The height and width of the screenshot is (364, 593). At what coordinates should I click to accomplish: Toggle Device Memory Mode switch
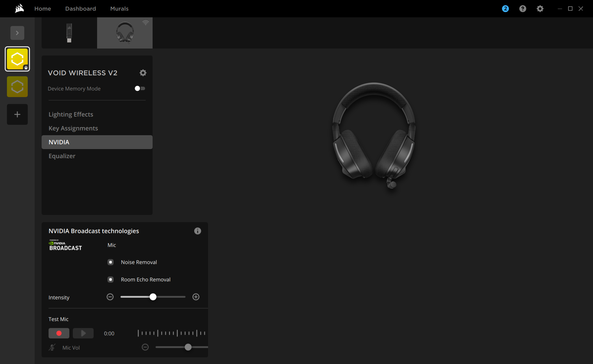(140, 88)
